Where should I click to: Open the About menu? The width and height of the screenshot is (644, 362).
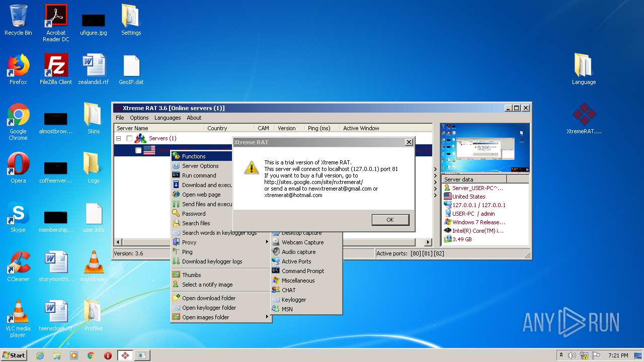click(x=194, y=118)
